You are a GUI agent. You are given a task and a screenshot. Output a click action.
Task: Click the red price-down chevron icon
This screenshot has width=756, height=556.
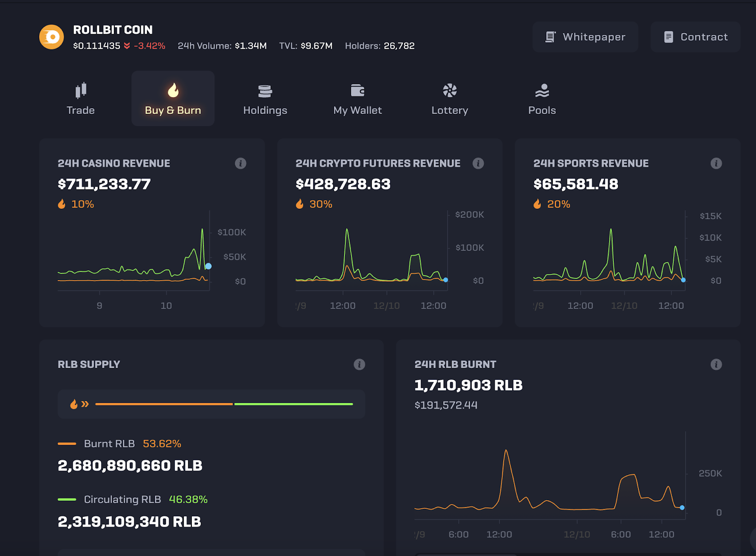(127, 46)
